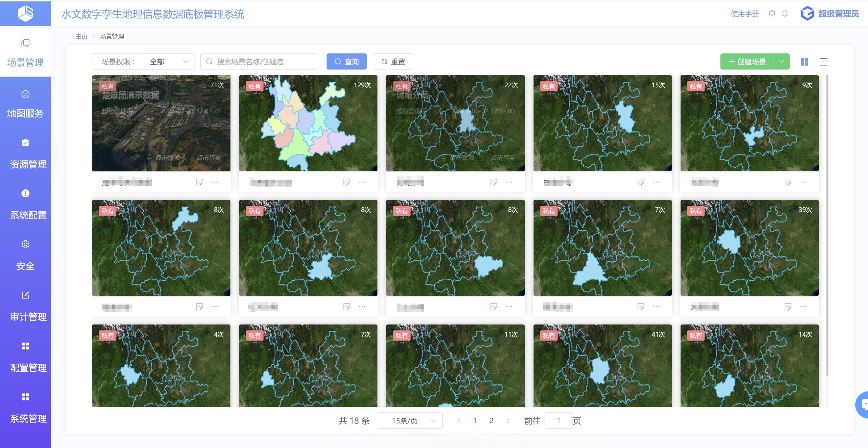
Task: Click edit icon on 129次 scene card
Action: pyautogui.click(x=346, y=182)
